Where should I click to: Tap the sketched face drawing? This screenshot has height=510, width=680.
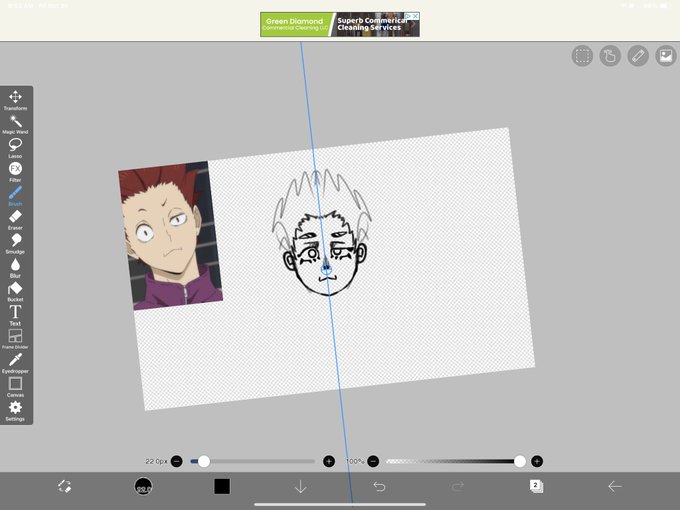321,234
